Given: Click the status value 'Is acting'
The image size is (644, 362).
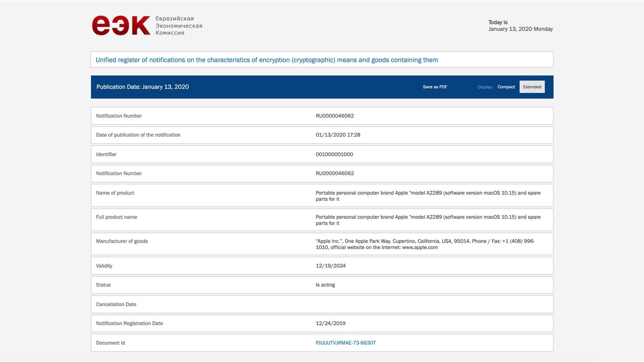Looking at the screenshot, I should 325,285.
